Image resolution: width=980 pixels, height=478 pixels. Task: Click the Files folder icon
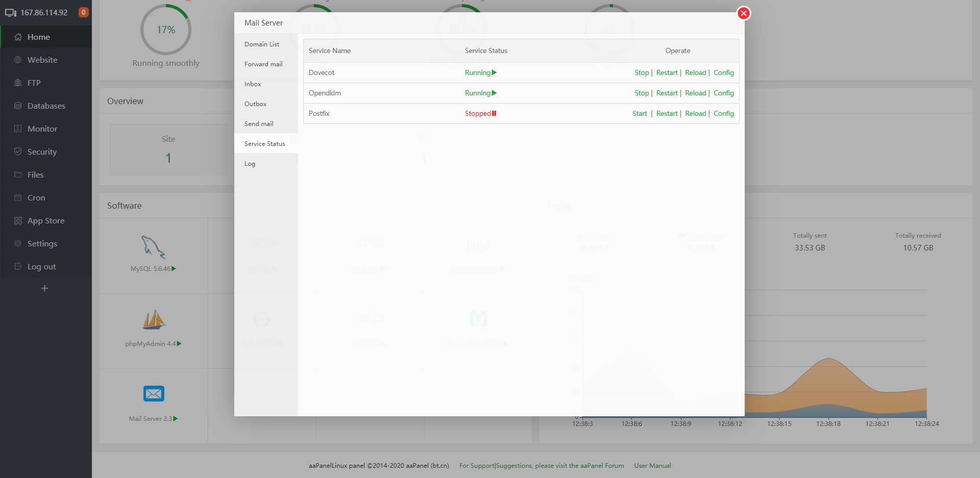pyautogui.click(x=18, y=175)
